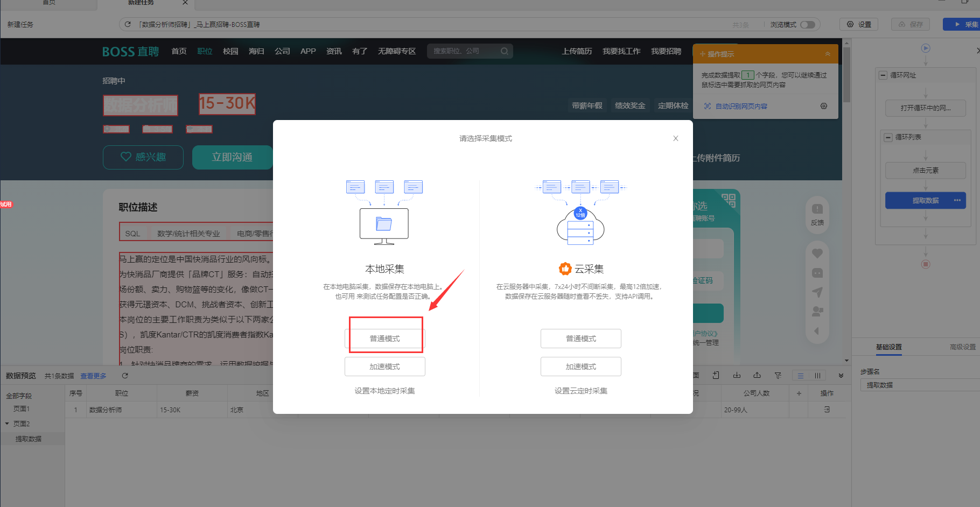Click the paper plane icon in floating sidebar
Viewport: 980px width, 507px height.
817,292
